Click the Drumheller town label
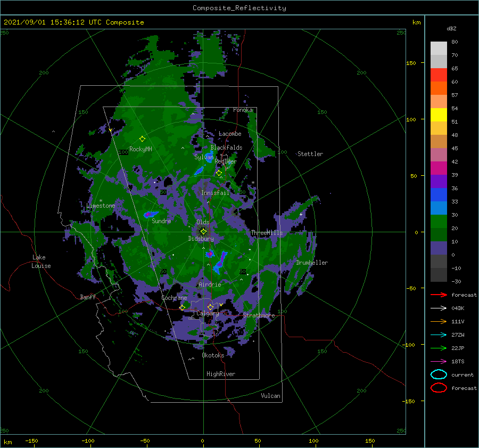The height and width of the screenshot is (448, 479). 312,263
